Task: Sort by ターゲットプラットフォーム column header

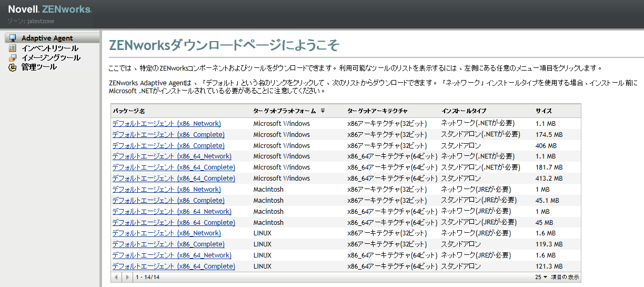Action: (285, 111)
